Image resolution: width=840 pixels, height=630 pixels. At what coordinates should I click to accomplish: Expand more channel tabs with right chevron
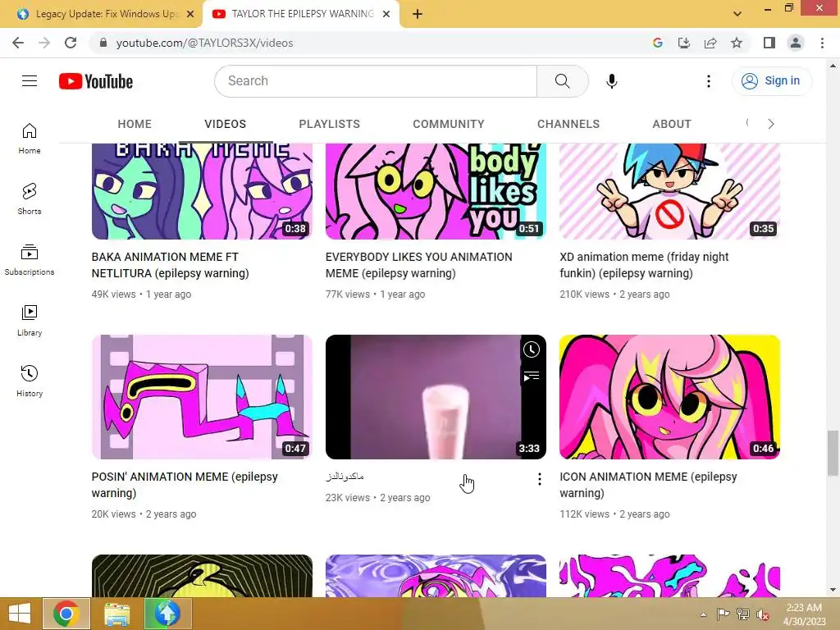point(771,124)
